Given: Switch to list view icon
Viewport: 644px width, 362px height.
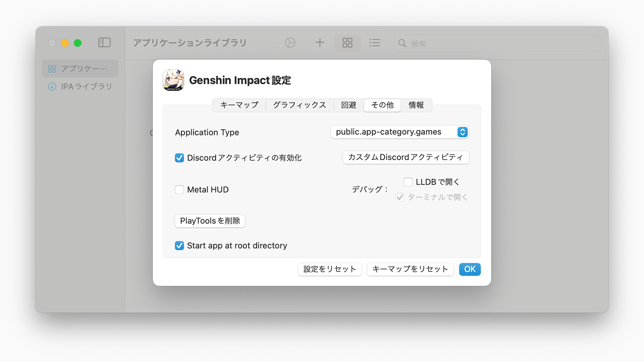Looking at the screenshot, I should click(375, 43).
